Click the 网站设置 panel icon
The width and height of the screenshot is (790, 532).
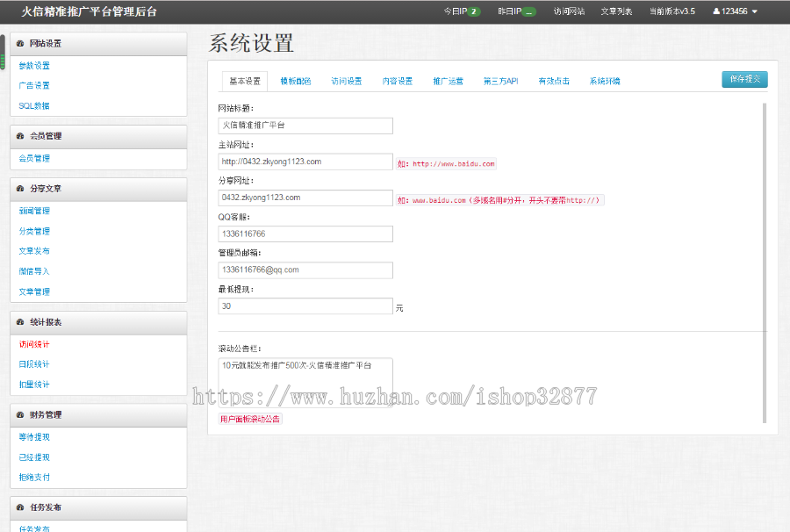coord(19,44)
